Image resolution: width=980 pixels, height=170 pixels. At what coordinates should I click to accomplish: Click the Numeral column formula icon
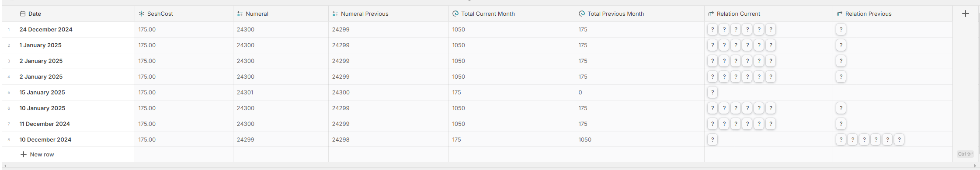click(240, 14)
